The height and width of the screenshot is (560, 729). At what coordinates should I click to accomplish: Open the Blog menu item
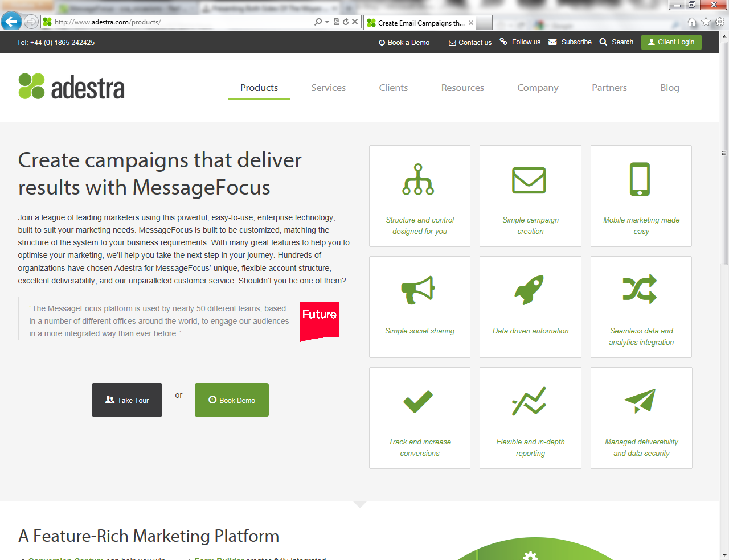[670, 88]
